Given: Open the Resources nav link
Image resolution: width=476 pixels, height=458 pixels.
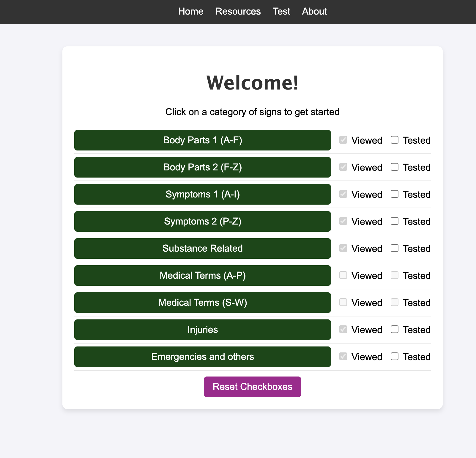Looking at the screenshot, I should pos(238,11).
